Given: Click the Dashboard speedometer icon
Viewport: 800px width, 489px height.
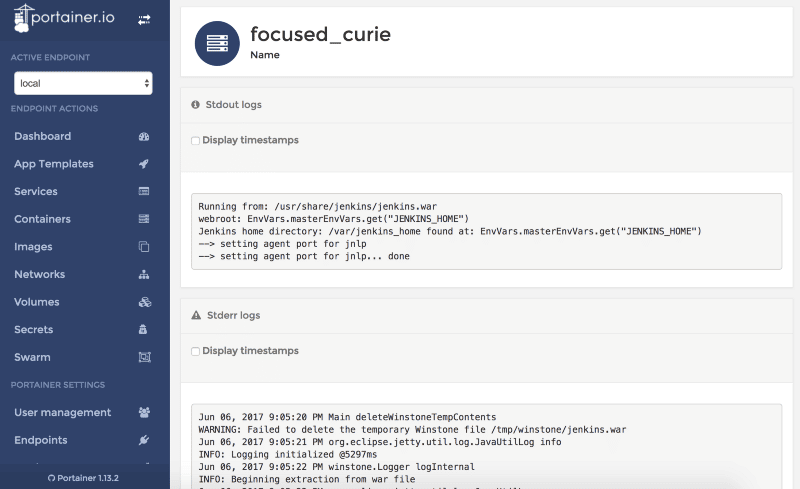Looking at the screenshot, I should [144, 136].
